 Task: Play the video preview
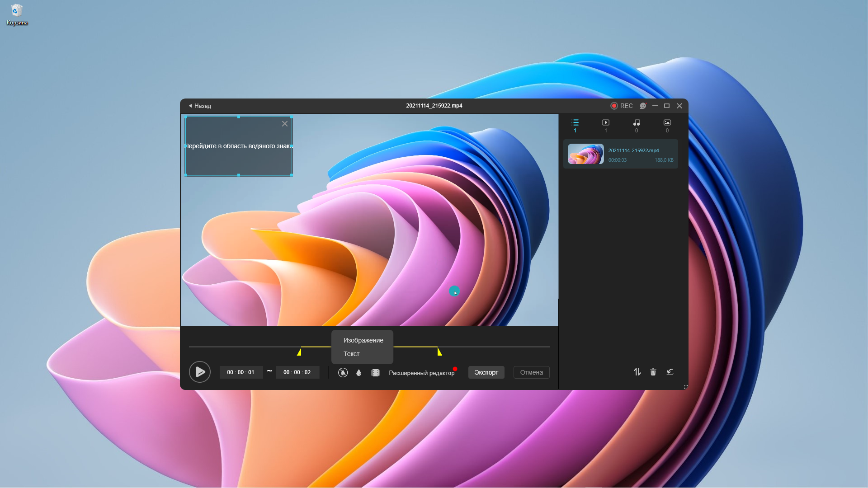[200, 372]
